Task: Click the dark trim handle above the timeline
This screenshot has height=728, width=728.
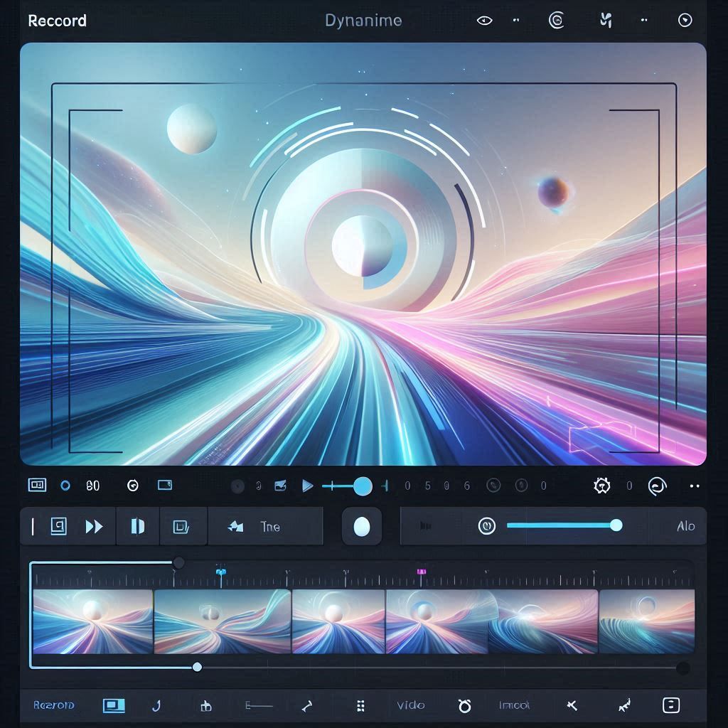Action: coord(178,563)
